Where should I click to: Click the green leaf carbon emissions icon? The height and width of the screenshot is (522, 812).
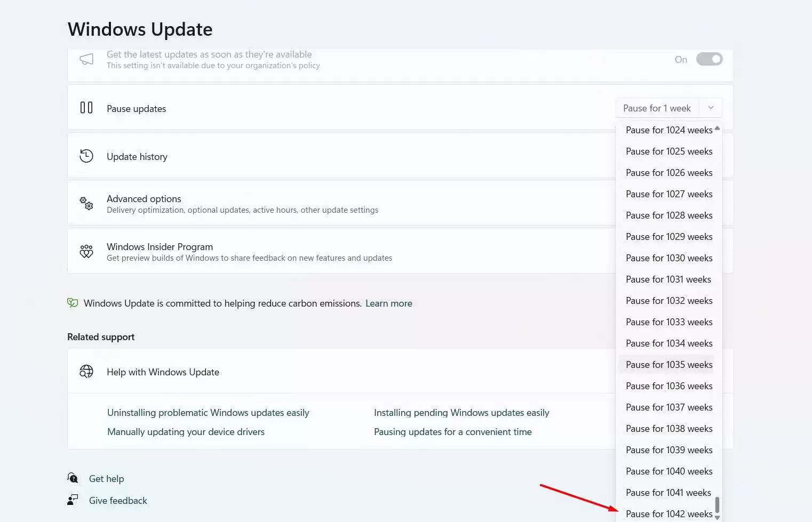(x=73, y=303)
